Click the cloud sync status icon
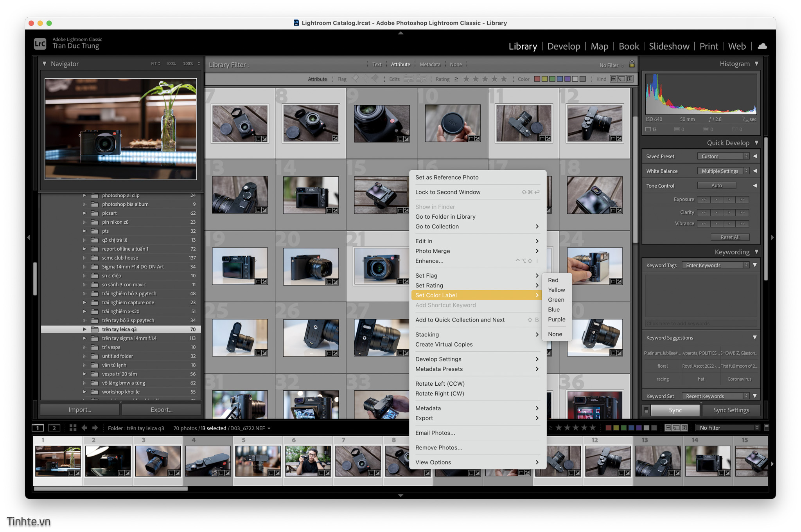 [x=762, y=46]
